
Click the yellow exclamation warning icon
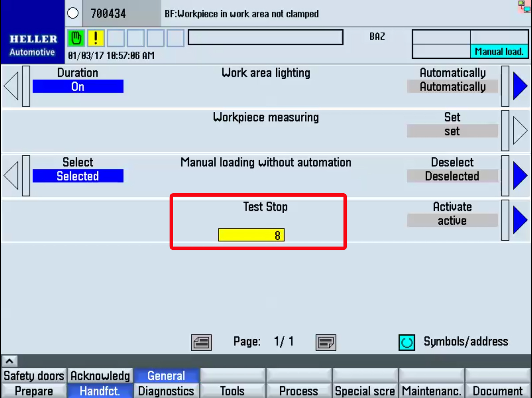pyautogui.click(x=95, y=38)
